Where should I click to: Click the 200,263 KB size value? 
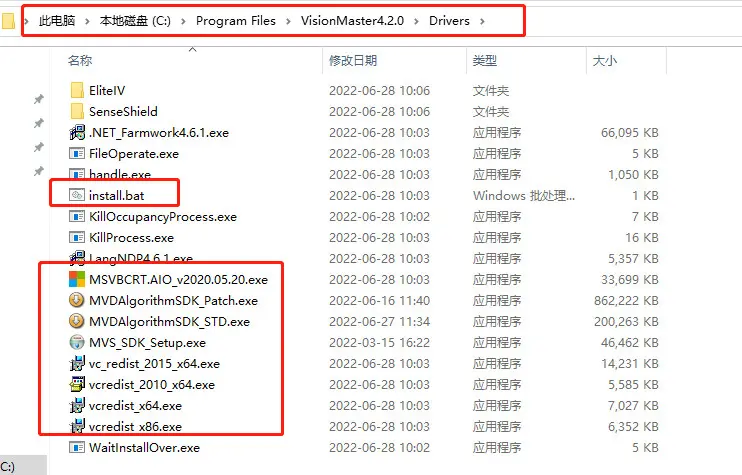coord(626,321)
